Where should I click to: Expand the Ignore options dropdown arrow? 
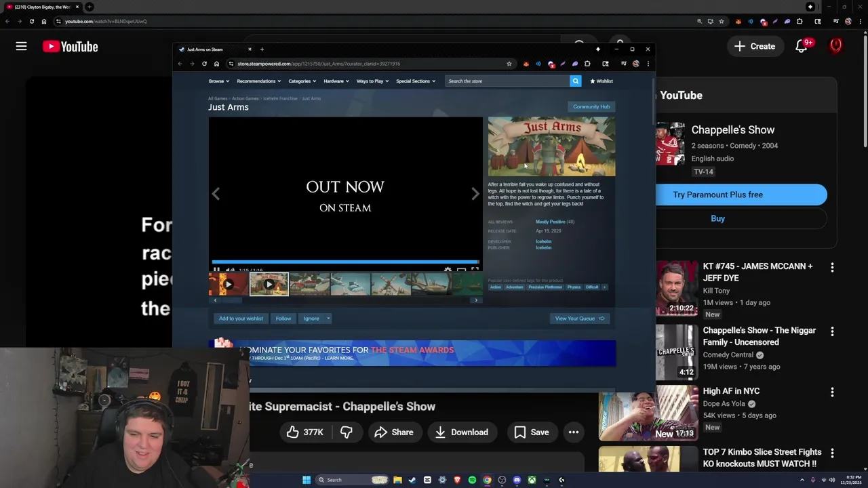328,319
